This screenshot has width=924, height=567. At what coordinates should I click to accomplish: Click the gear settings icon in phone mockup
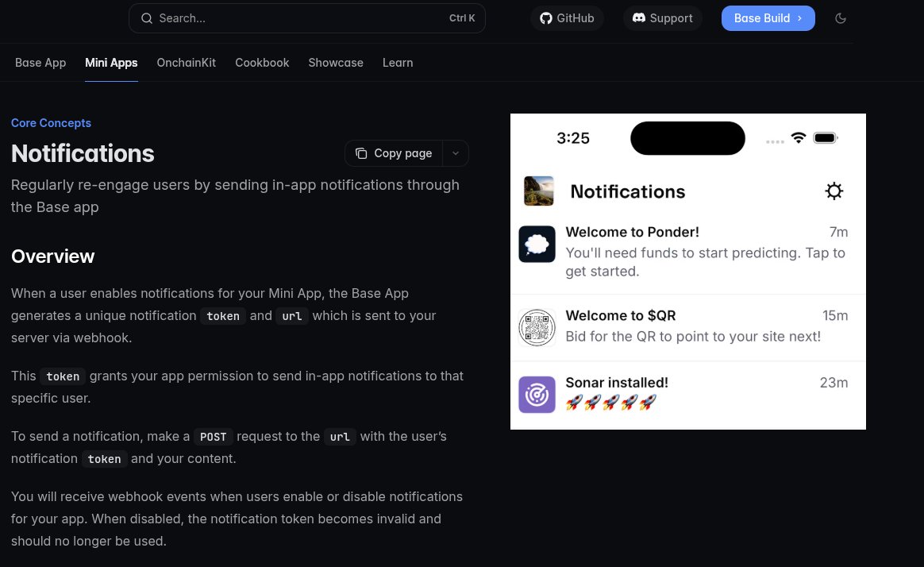point(834,191)
